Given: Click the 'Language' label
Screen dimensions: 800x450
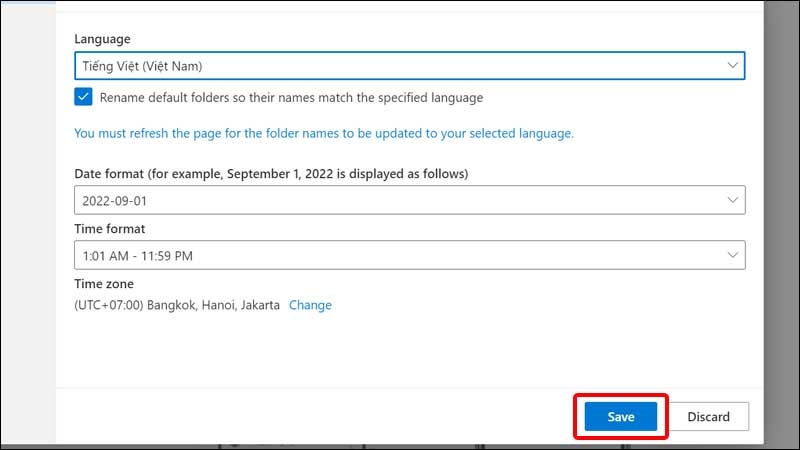Looking at the screenshot, I should (102, 39).
